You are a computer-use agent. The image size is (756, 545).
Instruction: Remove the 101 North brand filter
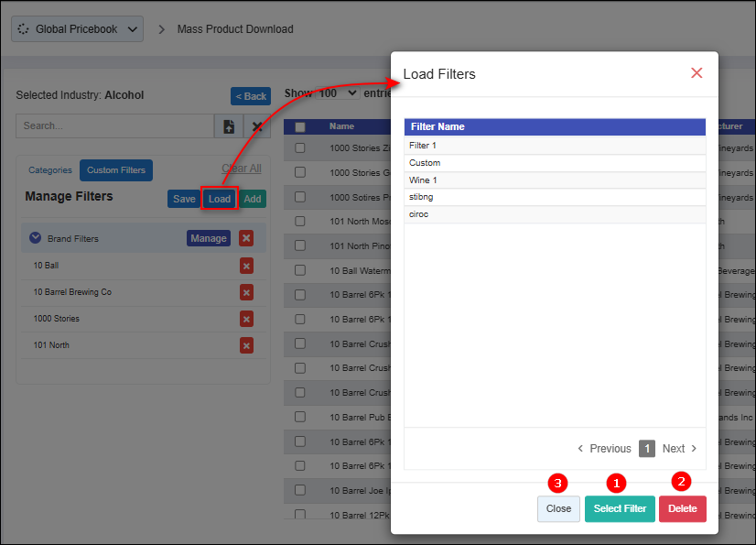click(x=246, y=345)
